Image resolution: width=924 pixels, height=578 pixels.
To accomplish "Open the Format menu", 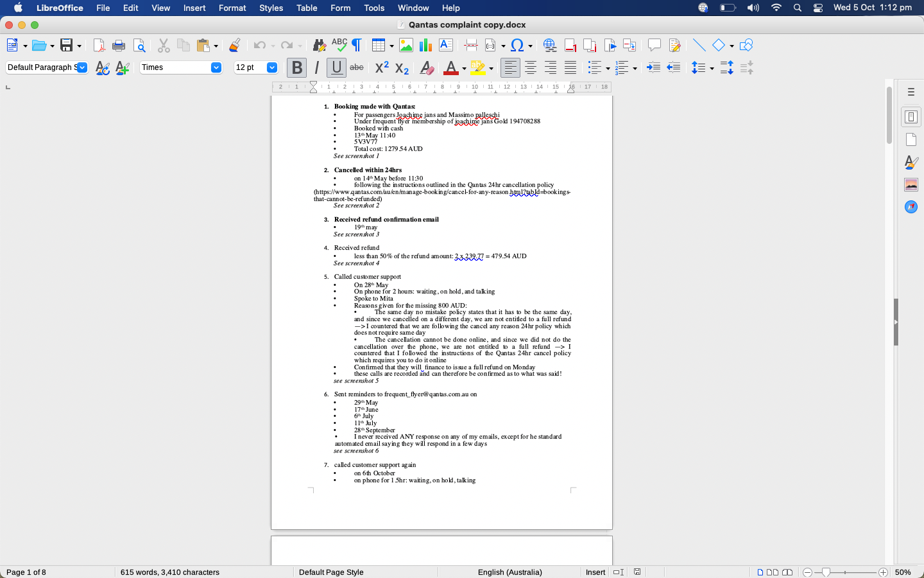I will [232, 8].
